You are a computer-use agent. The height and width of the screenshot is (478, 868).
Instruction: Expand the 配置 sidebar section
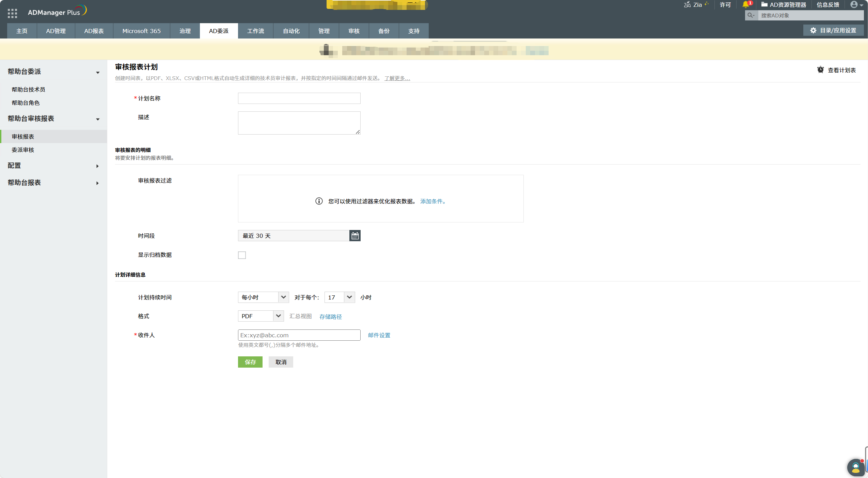[53, 166]
